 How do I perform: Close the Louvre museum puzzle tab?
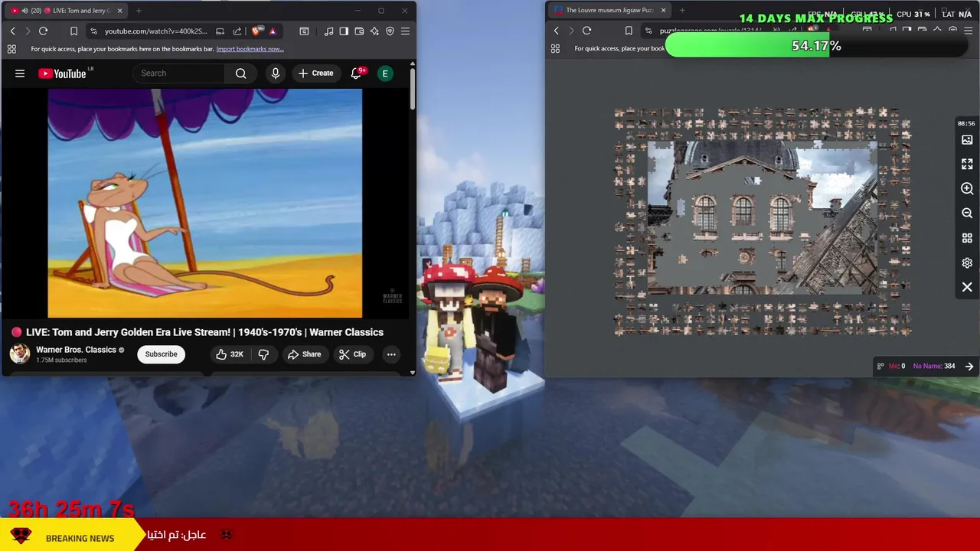click(x=664, y=11)
